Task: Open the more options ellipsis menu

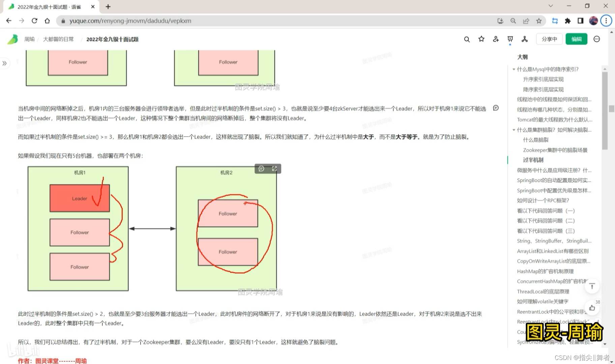Action: coord(597,39)
